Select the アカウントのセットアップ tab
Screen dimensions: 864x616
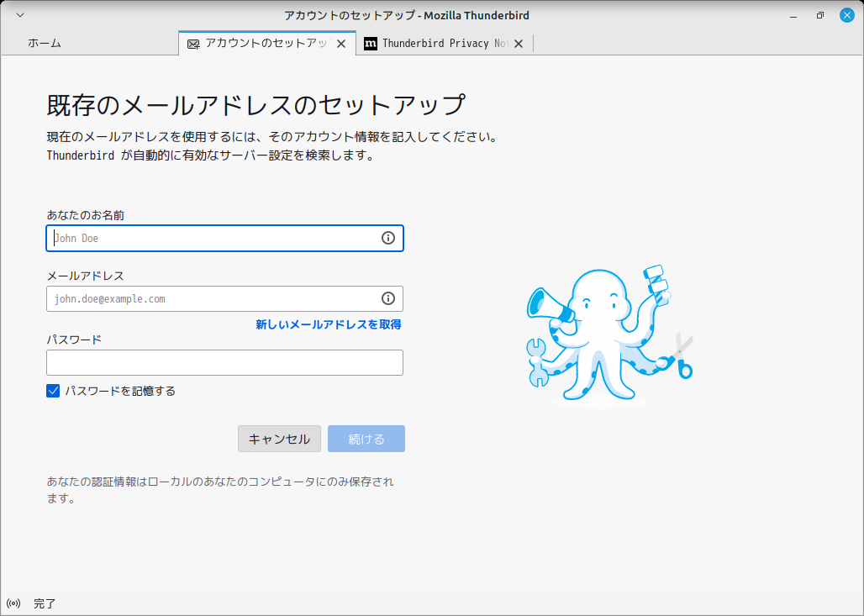(x=267, y=43)
